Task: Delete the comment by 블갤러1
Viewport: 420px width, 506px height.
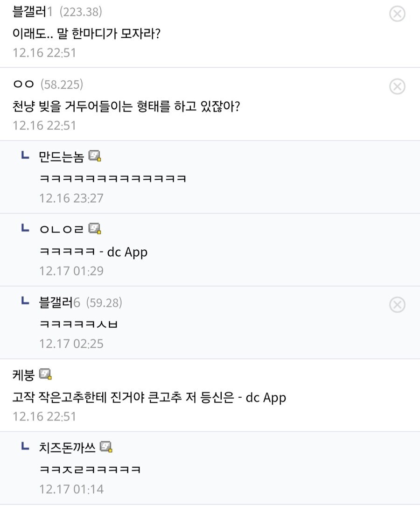Action: pos(397,14)
